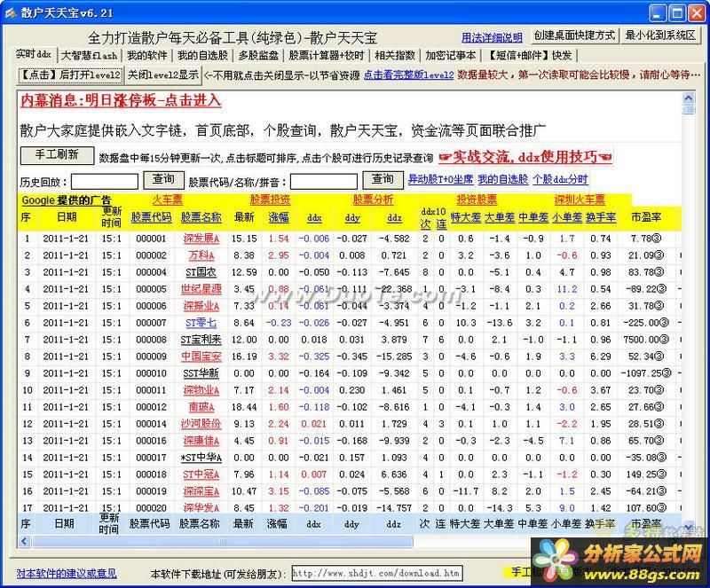Select price 16.19 for 中国宝安
The height and width of the screenshot is (588, 710).
tap(244, 357)
